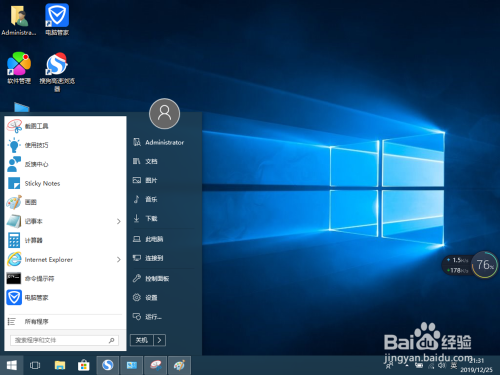This screenshot has height=375, width=500.
Task: Expand the Internet Explorer jump list arrow
Action: click(119, 259)
